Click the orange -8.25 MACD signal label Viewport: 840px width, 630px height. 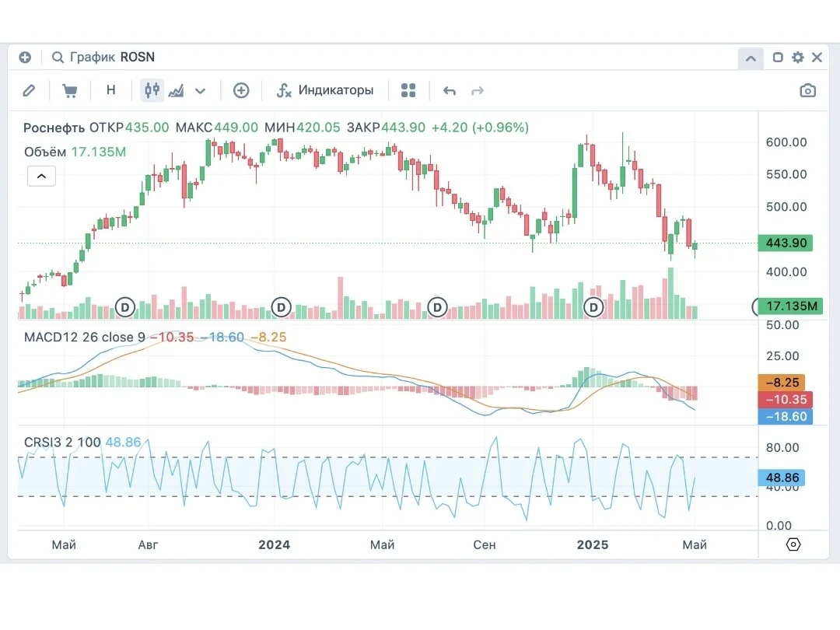[x=782, y=383]
